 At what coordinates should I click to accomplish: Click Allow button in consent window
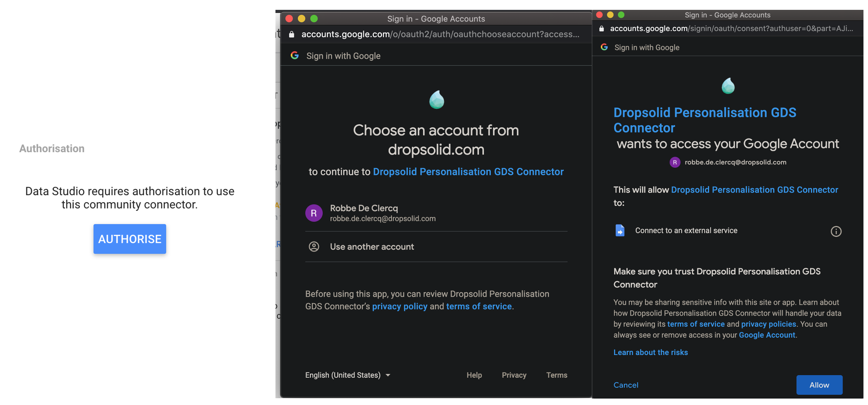coord(819,385)
